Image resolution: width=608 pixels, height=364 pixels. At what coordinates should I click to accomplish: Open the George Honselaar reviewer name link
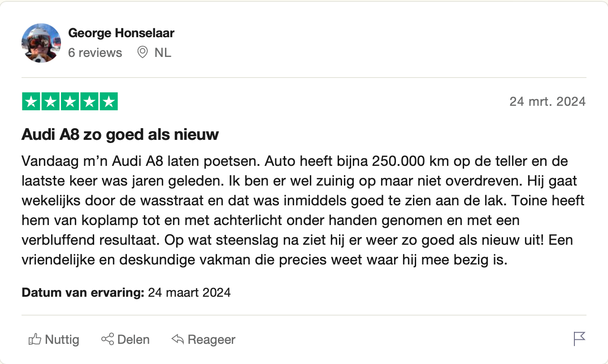pos(121,33)
